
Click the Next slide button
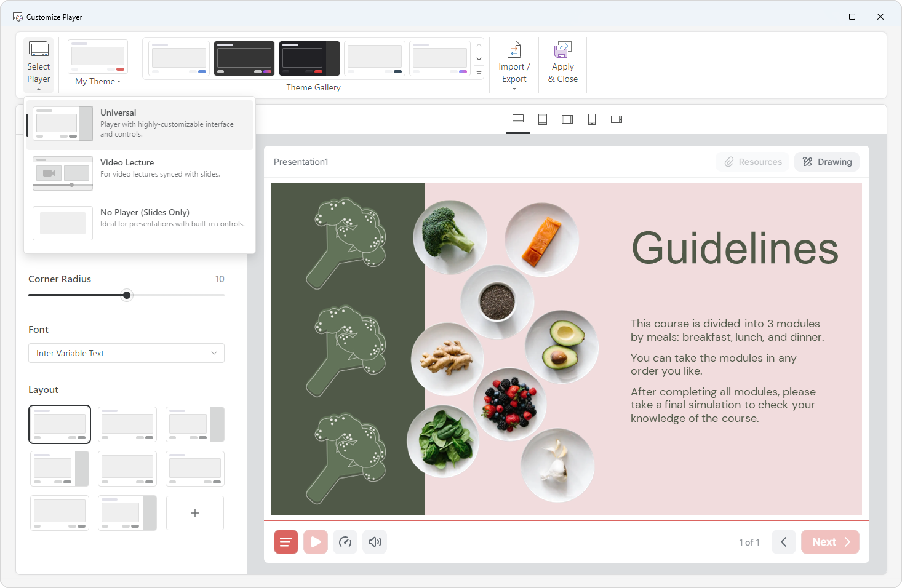tap(830, 542)
